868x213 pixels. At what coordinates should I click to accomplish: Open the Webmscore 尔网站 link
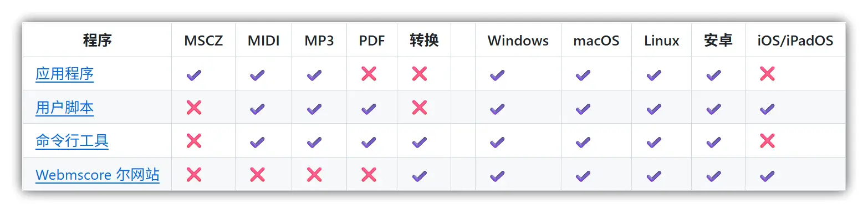pyautogui.click(x=98, y=175)
